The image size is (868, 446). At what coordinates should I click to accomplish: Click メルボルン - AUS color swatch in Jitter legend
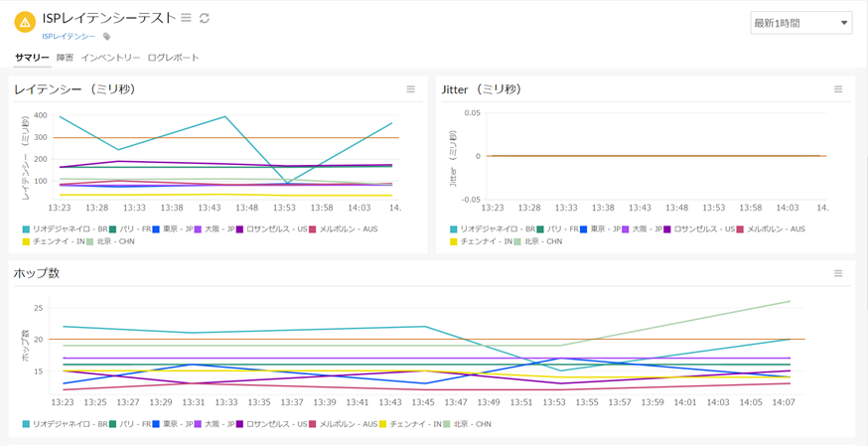coord(740,229)
